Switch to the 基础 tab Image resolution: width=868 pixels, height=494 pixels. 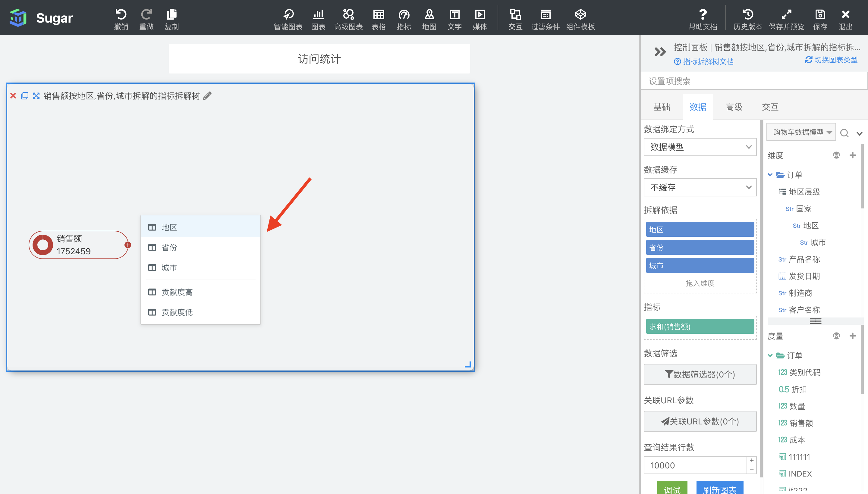click(662, 107)
